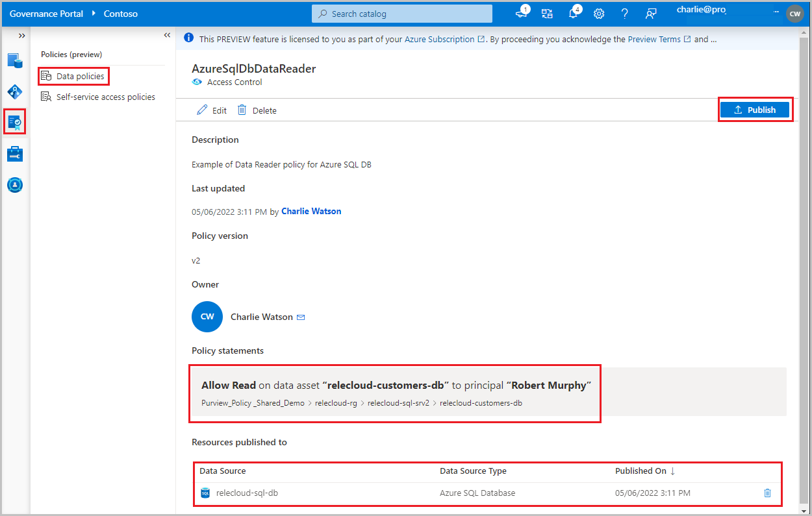The image size is (812, 516).
Task: Open Help question mark icon
Action: pos(624,13)
